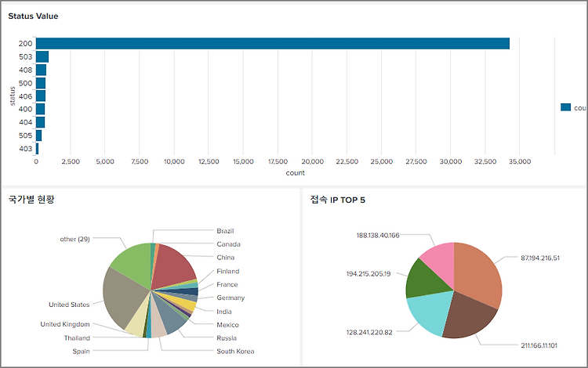Click the 194.215.205.19 IP label
588x368 pixels.
[368, 274]
